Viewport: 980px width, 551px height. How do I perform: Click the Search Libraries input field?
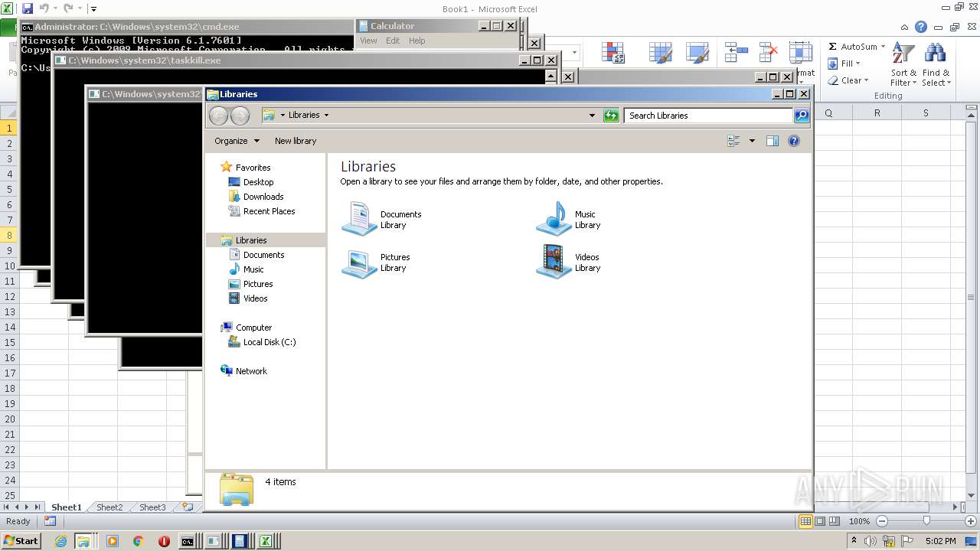[x=708, y=116]
